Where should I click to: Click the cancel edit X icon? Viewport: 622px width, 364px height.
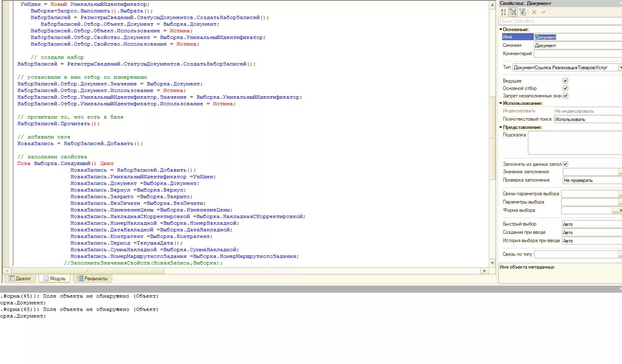click(534, 12)
